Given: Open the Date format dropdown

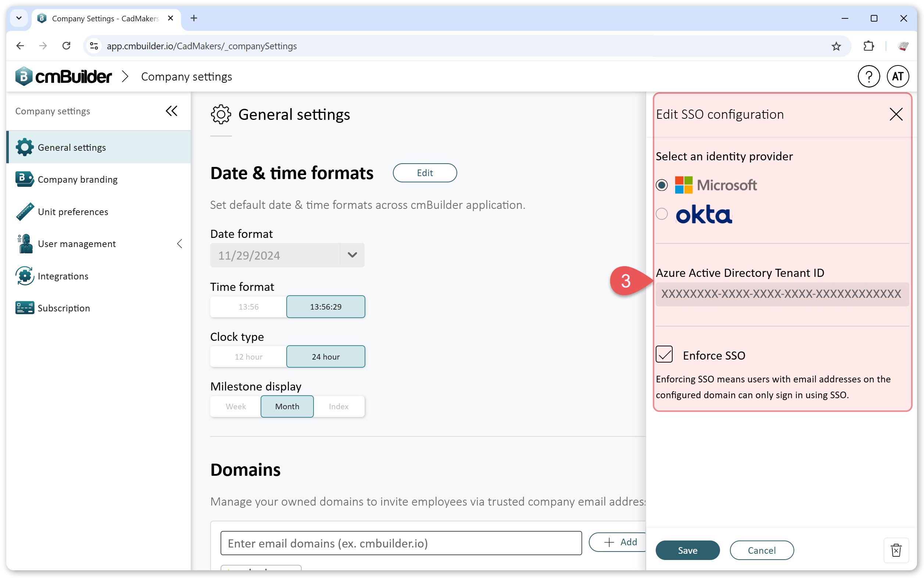Looking at the screenshot, I should (287, 255).
